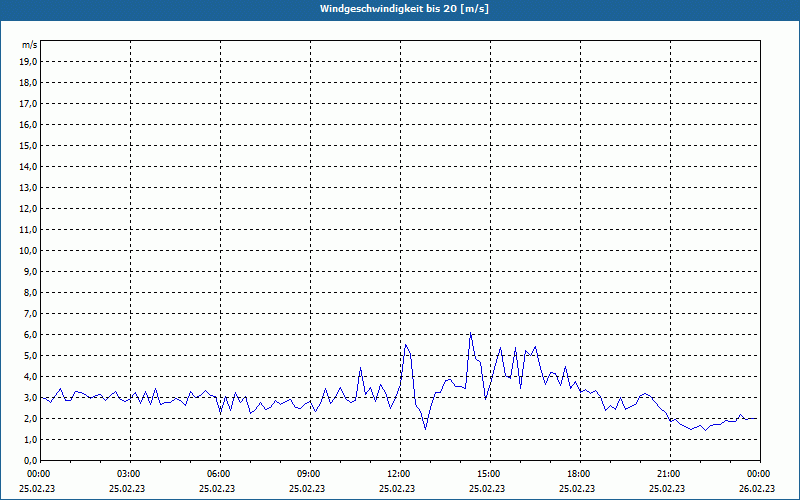Click the 26.02.23 date label
The height and width of the screenshot is (500, 800).
757,489
